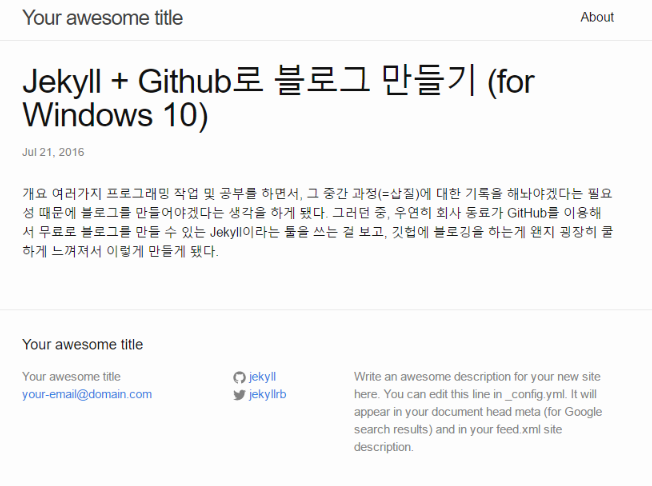Click 'feed.xml' in the footer description

pos(536,430)
